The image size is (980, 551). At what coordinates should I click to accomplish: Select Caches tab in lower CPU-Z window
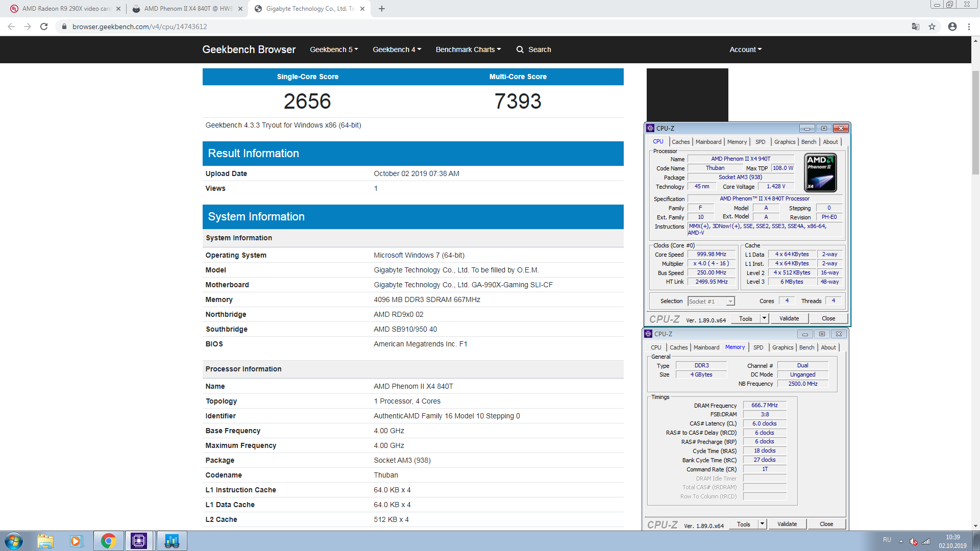(678, 347)
